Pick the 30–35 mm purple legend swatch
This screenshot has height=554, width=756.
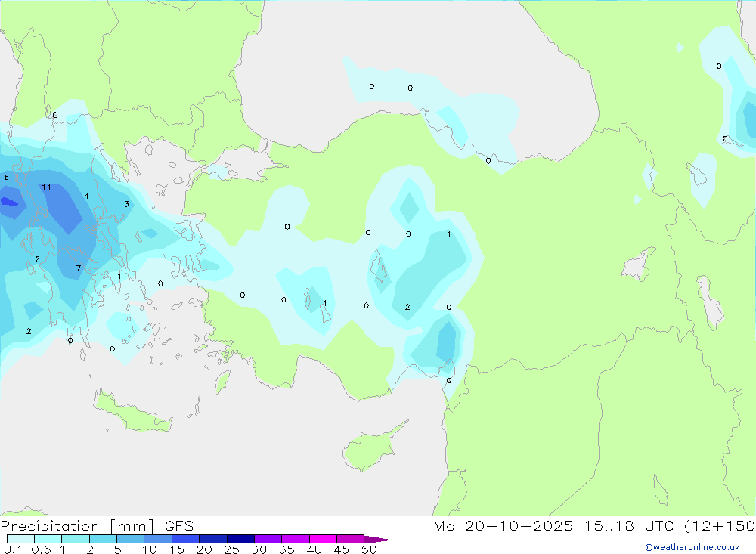point(268,539)
